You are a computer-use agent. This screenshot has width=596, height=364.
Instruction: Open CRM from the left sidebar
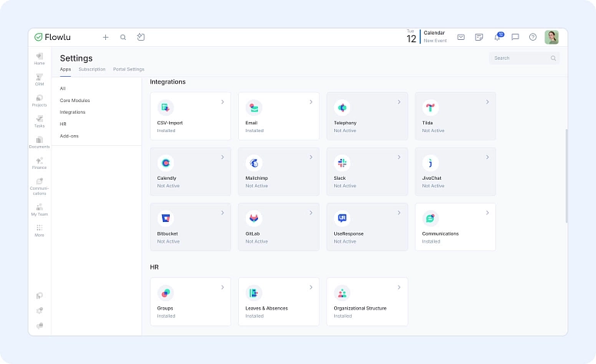click(39, 79)
